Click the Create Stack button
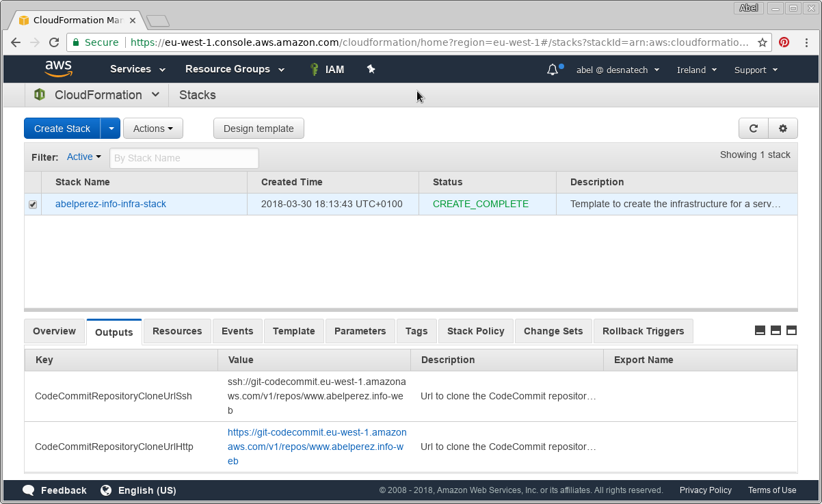 point(62,129)
